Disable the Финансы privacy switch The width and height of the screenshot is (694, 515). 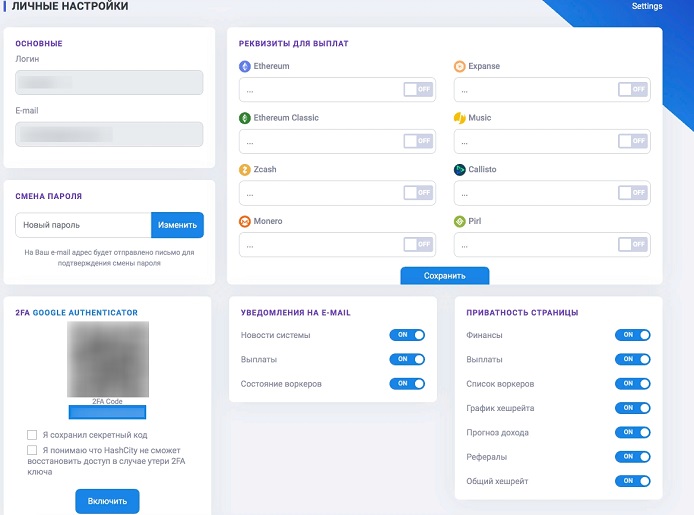click(x=632, y=335)
